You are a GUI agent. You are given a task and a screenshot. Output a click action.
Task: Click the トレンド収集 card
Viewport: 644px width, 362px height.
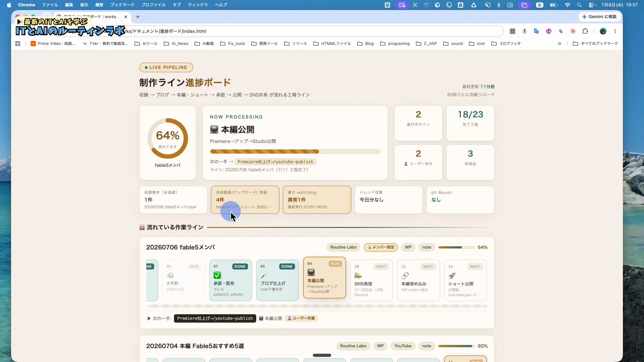click(389, 200)
